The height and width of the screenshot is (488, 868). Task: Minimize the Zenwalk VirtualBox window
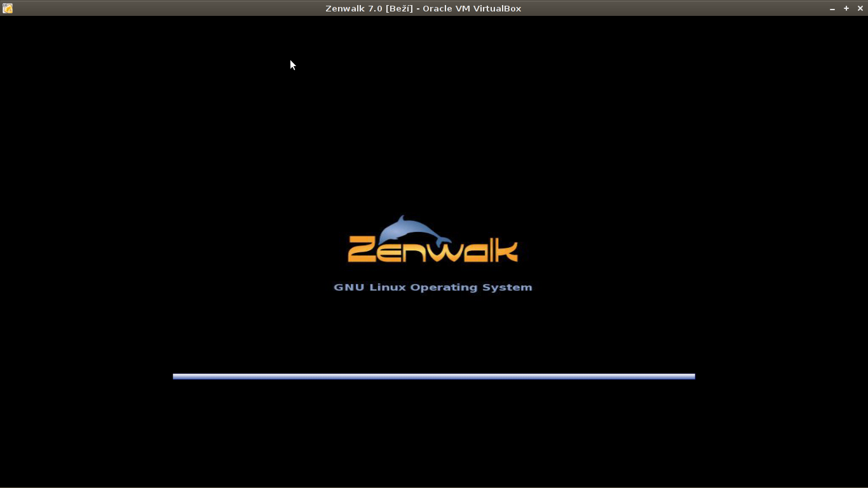832,8
